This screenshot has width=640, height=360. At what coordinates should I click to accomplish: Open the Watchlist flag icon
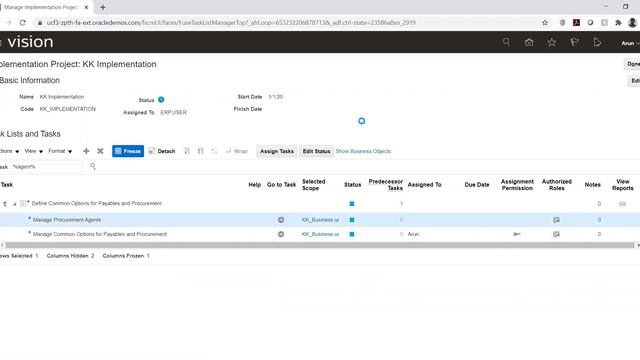574,42
